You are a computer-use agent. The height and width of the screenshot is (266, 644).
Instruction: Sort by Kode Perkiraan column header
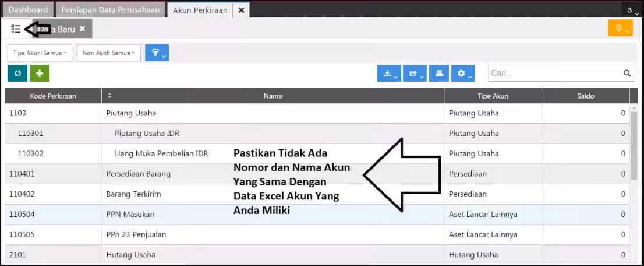53,96
